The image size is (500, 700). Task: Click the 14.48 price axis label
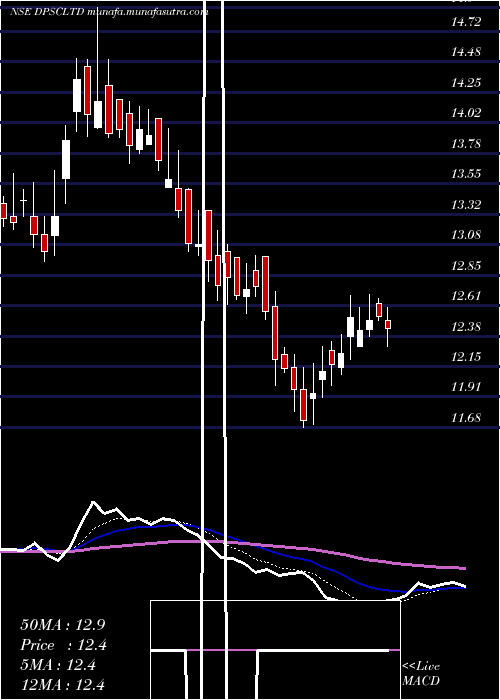coord(466,52)
